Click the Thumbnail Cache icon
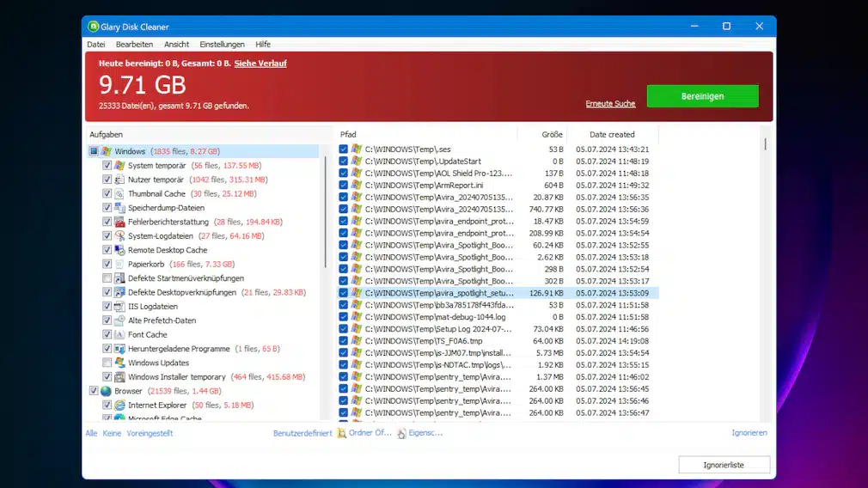868x488 pixels. tap(119, 193)
